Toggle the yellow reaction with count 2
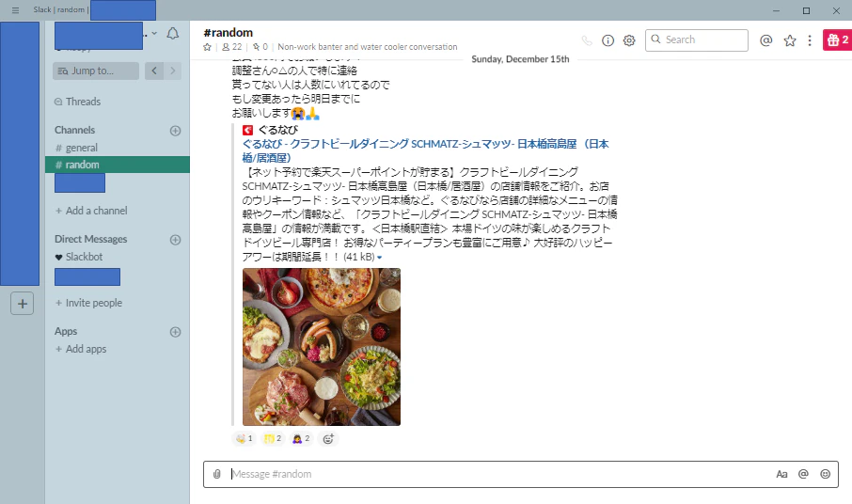Viewport: 852px width, 504px height. pos(273,439)
